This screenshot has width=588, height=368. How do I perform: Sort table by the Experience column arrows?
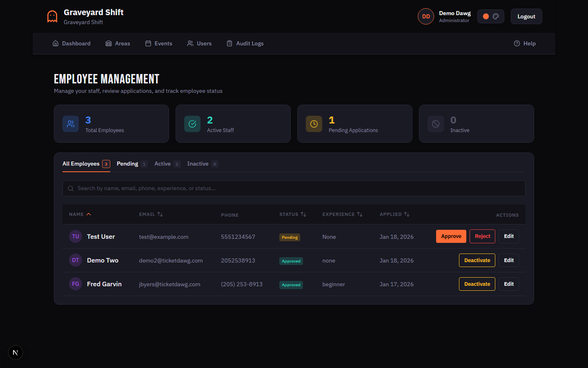(x=360, y=214)
